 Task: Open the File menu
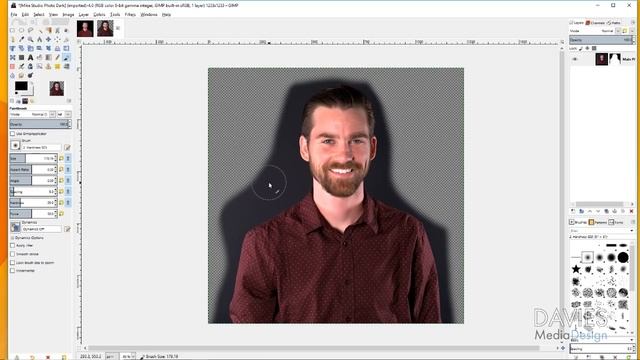pyautogui.click(x=14, y=14)
